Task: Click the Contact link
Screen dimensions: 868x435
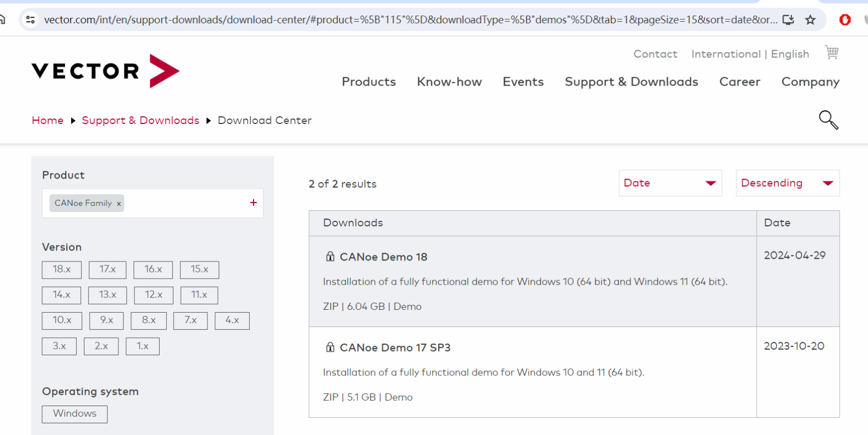Action: tap(656, 54)
